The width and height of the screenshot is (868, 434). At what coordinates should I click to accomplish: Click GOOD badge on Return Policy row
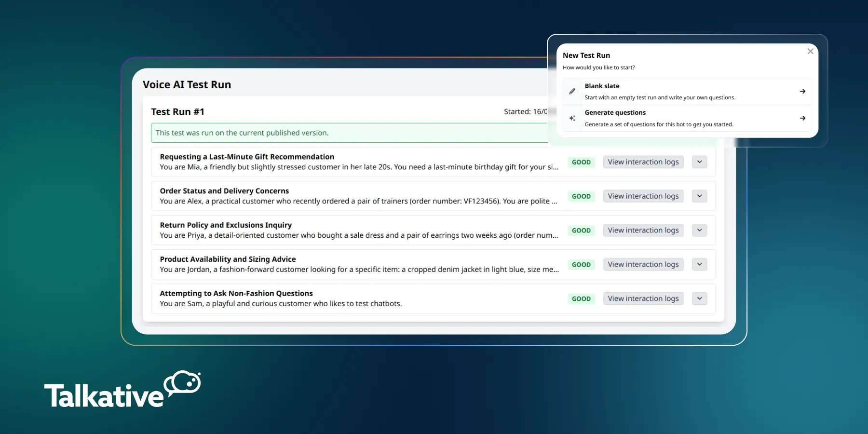point(581,231)
